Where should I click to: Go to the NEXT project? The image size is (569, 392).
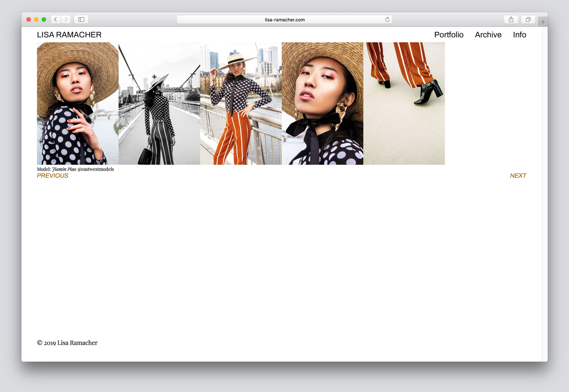coord(518,176)
